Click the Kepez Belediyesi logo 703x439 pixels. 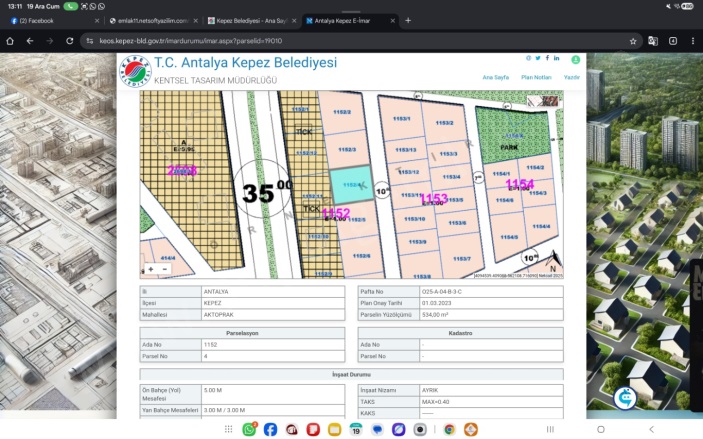[133, 70]
